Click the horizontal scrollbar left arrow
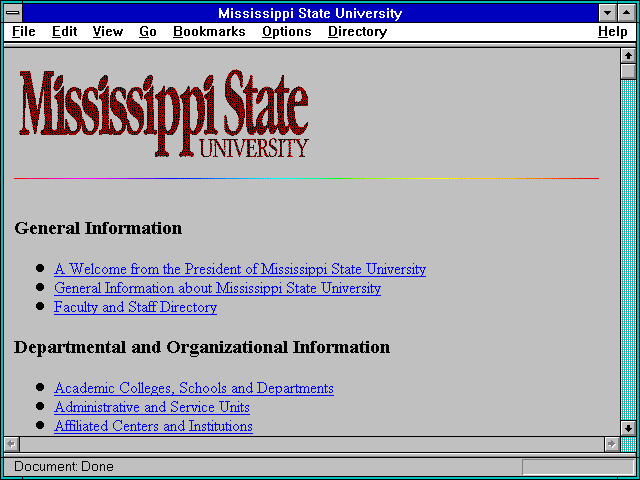640x480 pixels. [11, 444]
